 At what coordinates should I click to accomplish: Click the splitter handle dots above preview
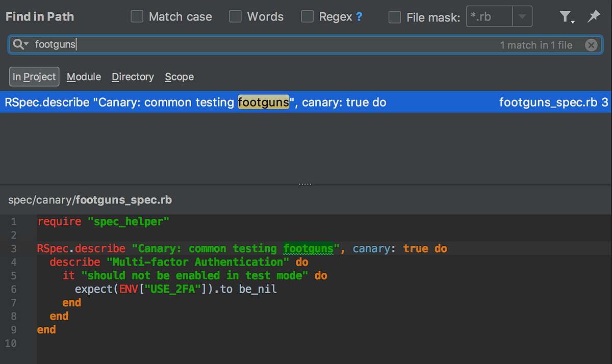point(305,184)
